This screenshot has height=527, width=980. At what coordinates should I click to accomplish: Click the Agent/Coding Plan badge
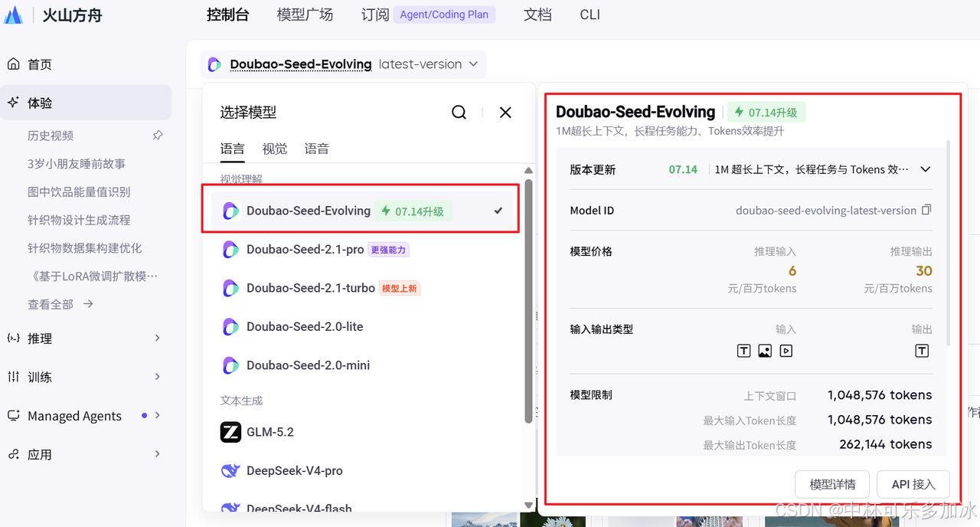(x=444, y=15)
